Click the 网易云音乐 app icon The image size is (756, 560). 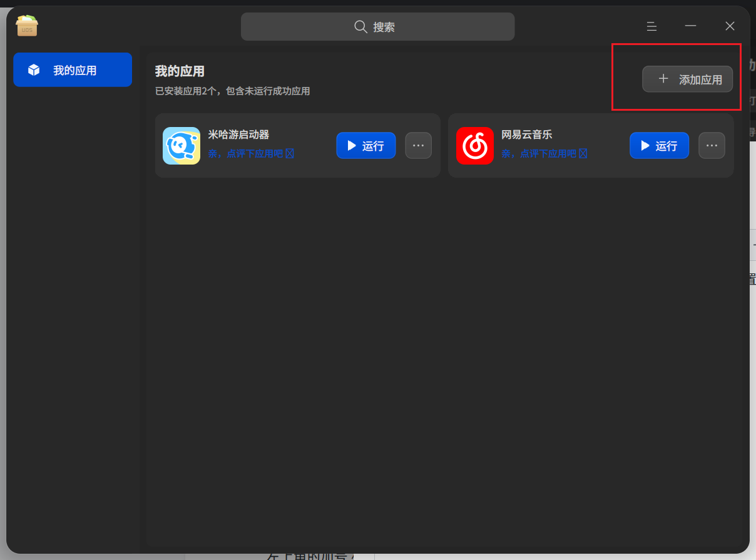475,146
